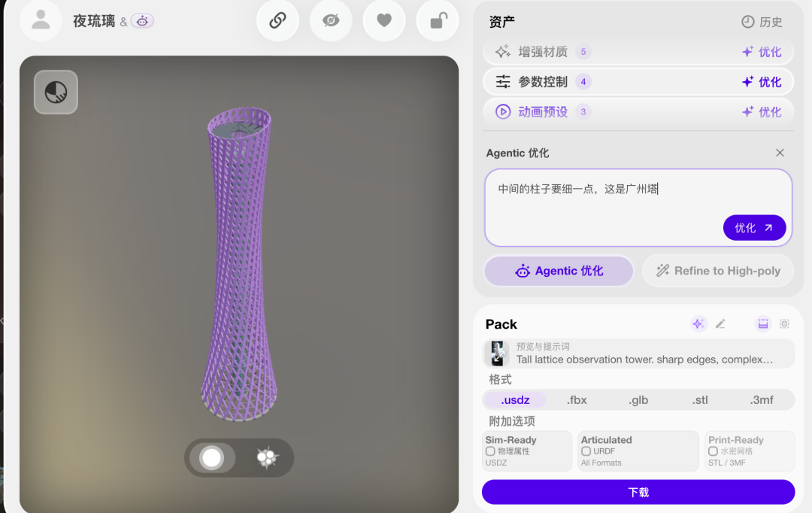Select the .usdz format
The height and width of the screenshot is (513, 812).
tap(515, 400)
